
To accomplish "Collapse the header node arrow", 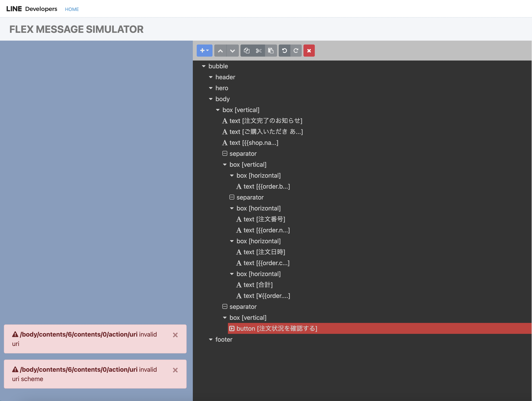I will tap(211, 77).
